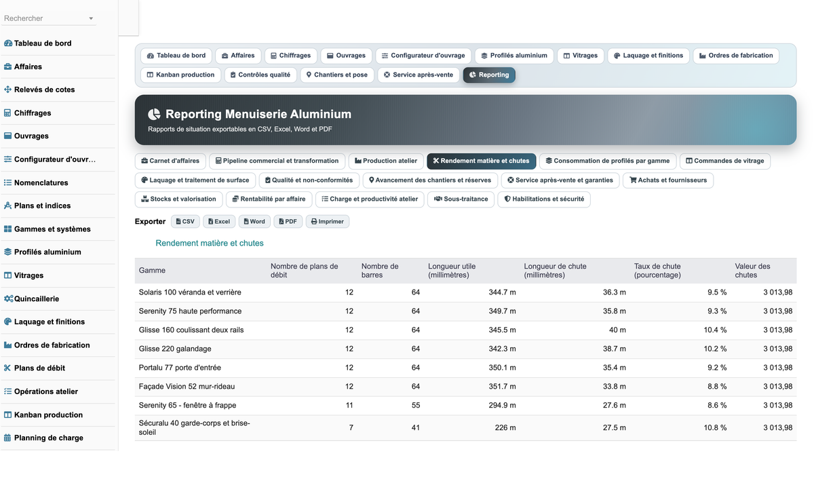814x504 pixels.
Task: Click the Excel export file icon
Action: 210,221
